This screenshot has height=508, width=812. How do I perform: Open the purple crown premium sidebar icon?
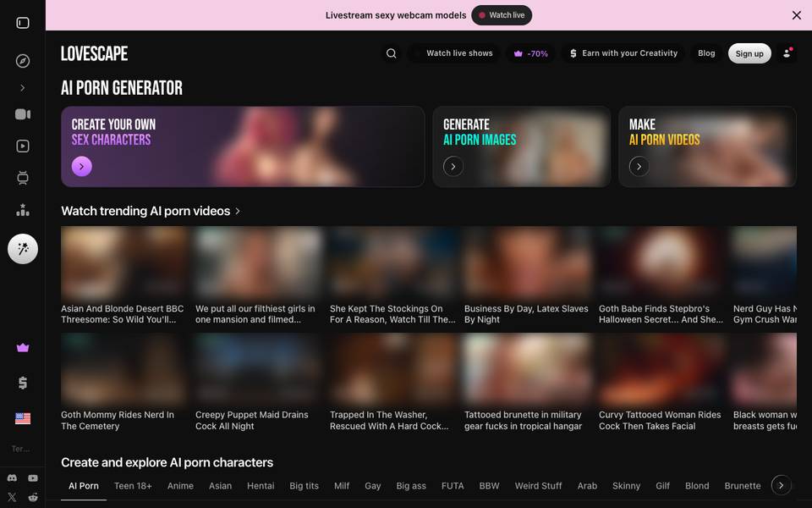click(23, 348)
